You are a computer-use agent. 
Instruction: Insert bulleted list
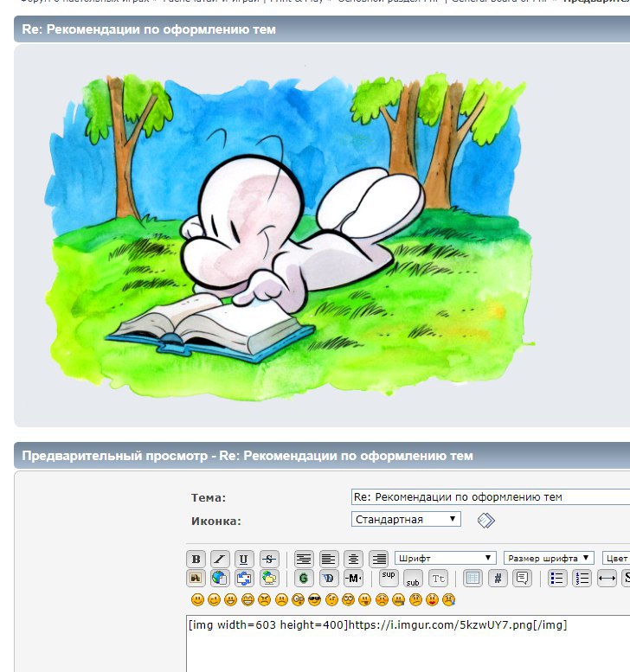pos(557,578)
